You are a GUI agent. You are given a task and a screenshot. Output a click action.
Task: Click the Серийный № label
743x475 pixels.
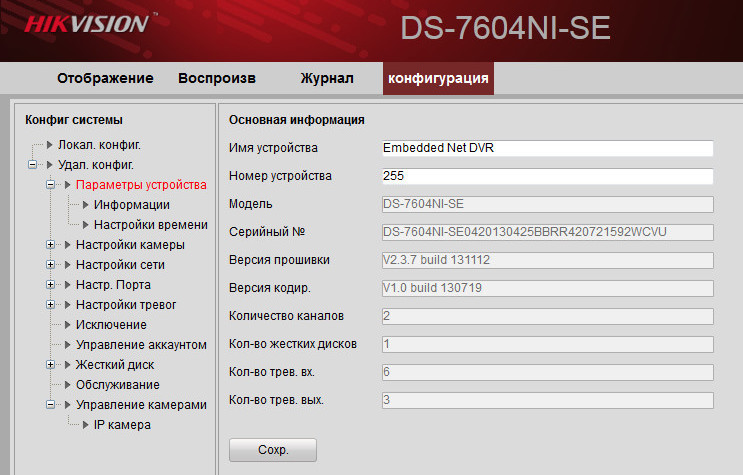267,232
